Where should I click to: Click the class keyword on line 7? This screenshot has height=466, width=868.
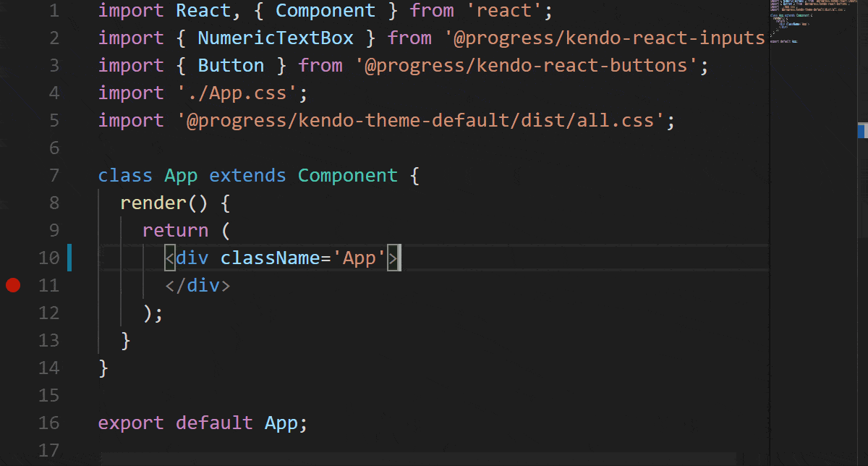126,176
